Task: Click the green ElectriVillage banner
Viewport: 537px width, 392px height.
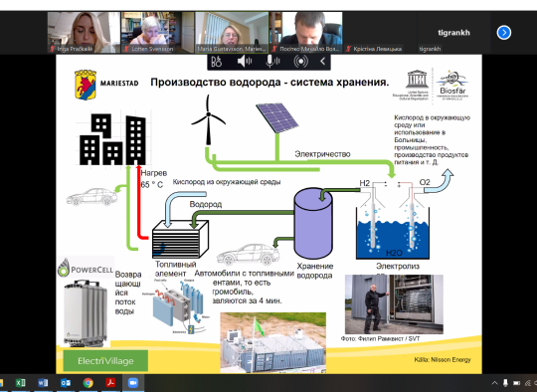Action: [105, 360]
